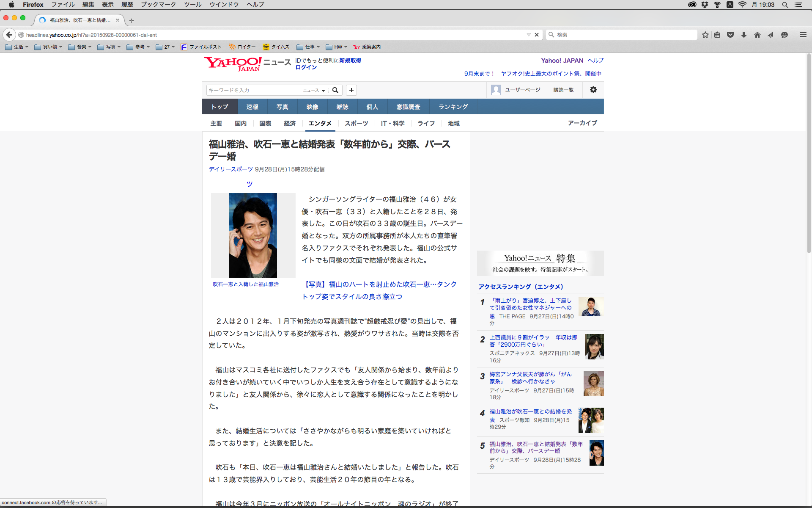Open the 生活 bookmarks folder dropdown
Screen dimensions: 812x508
(17, 47)
